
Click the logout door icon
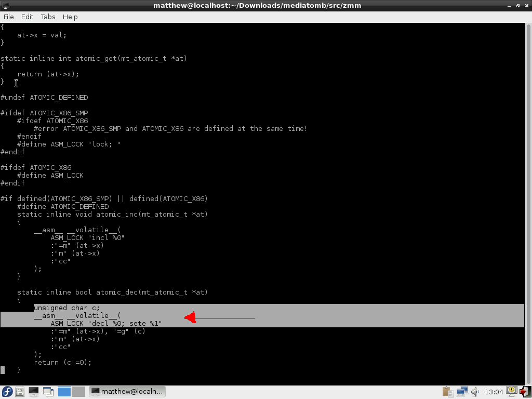click(x=525, y=392)
